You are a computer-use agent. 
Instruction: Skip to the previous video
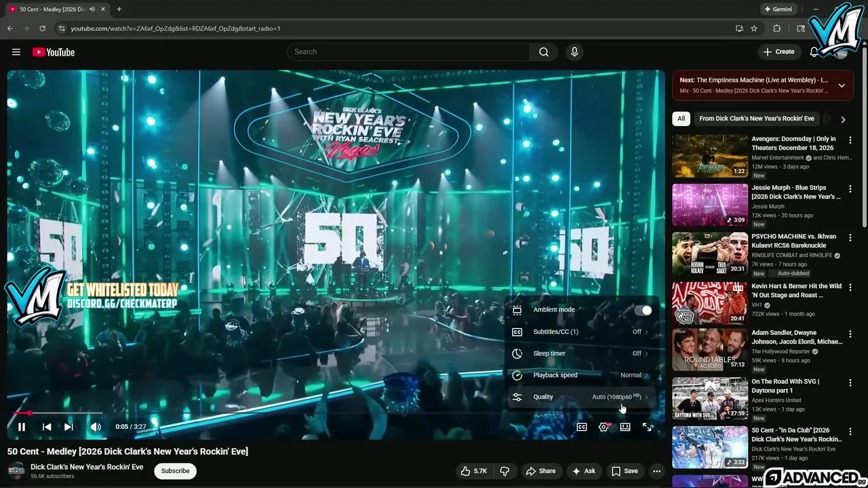tap(47, 427)
